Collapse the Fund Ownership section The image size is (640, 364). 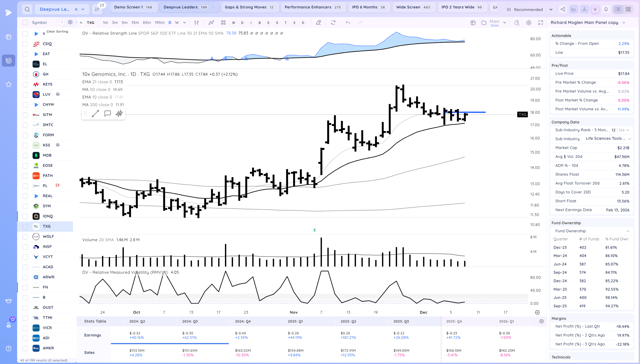click(627, 231)
